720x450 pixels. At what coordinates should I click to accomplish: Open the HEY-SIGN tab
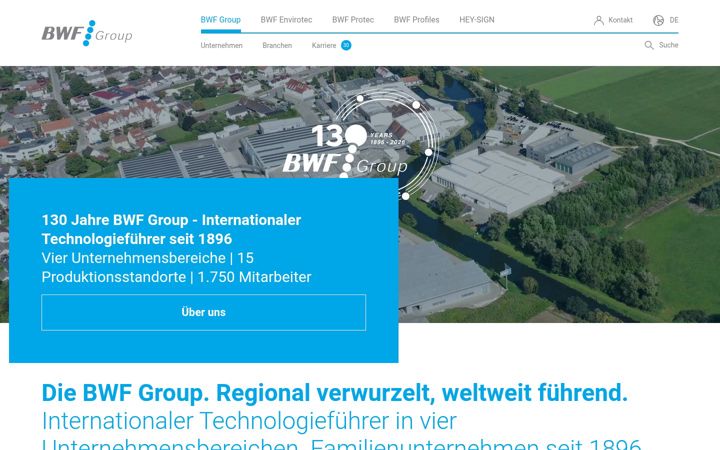(x=477, y=20)
